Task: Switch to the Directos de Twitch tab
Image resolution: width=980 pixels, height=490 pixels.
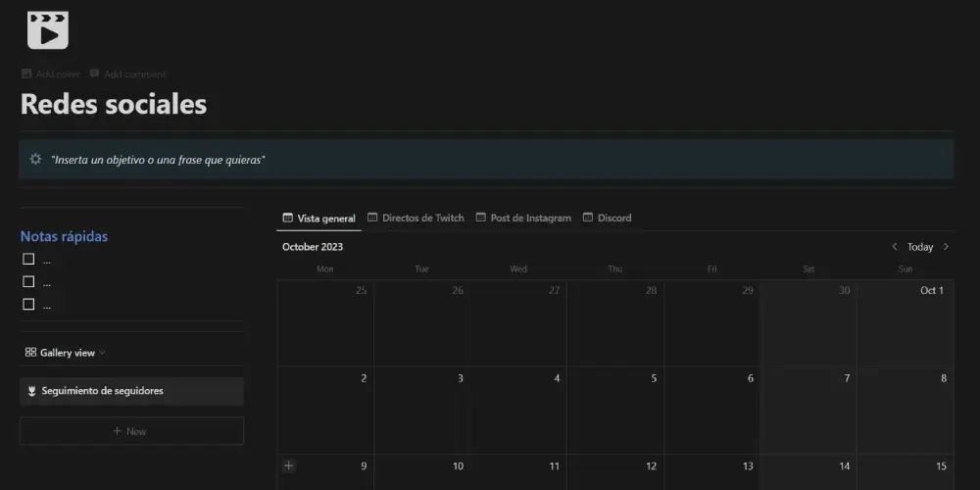Action: coord(422,218)
